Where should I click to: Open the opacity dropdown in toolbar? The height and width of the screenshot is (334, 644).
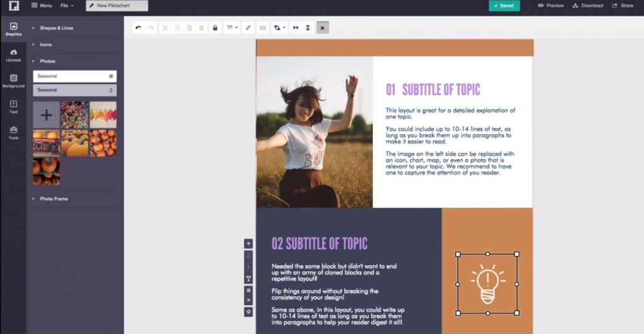click(x=232, y=28)
